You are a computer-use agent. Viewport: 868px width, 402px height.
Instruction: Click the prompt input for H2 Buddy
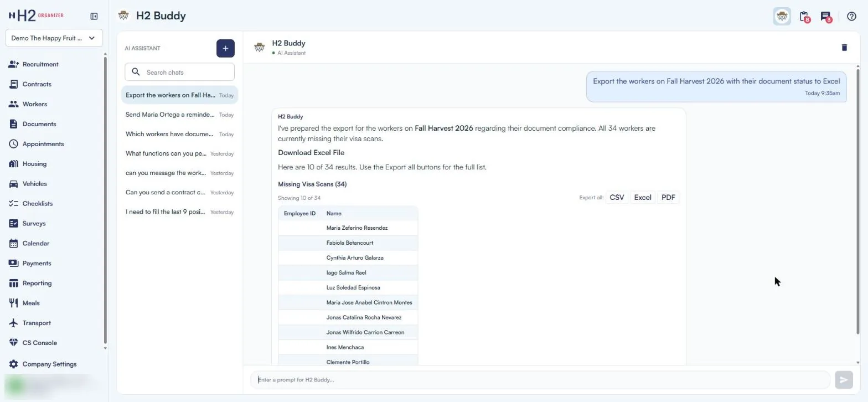(540, 380)
